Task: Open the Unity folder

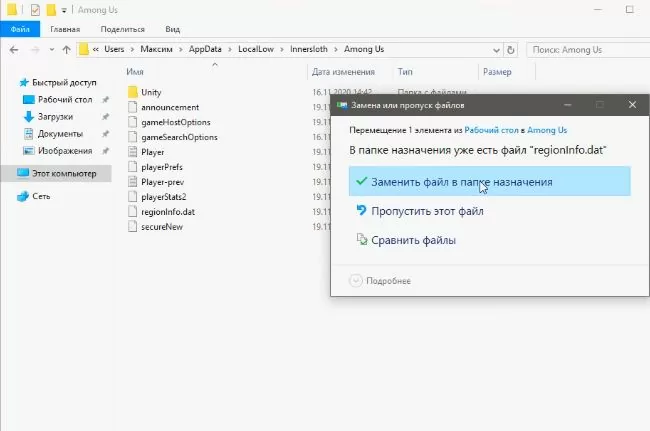Action: coord(151,92)
